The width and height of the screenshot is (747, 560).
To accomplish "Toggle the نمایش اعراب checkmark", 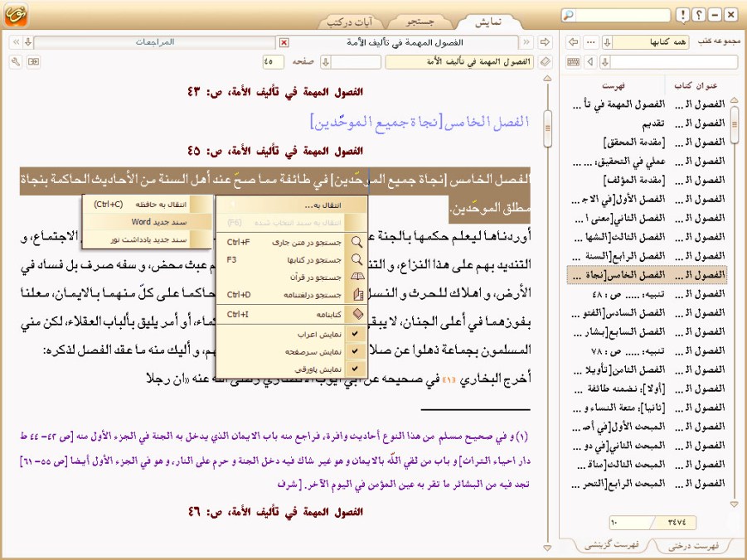I will tap(355, 334).
